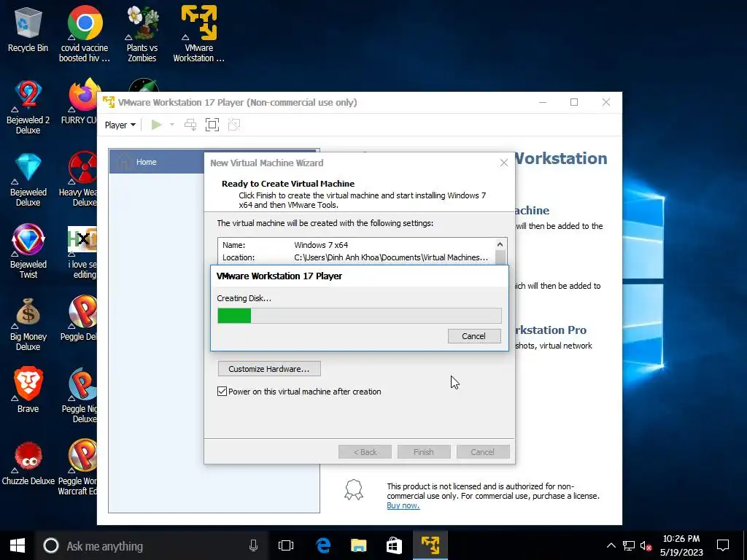Click the Cortana microphone icon
The height and width of the screenshot is (560, 747).
point(253,545)
